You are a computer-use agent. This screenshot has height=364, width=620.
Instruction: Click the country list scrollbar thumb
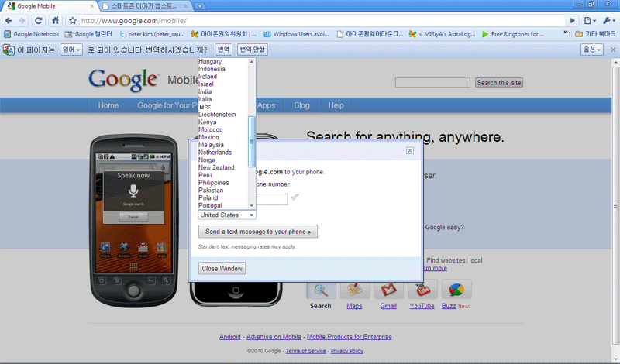[x=251, y=142]
